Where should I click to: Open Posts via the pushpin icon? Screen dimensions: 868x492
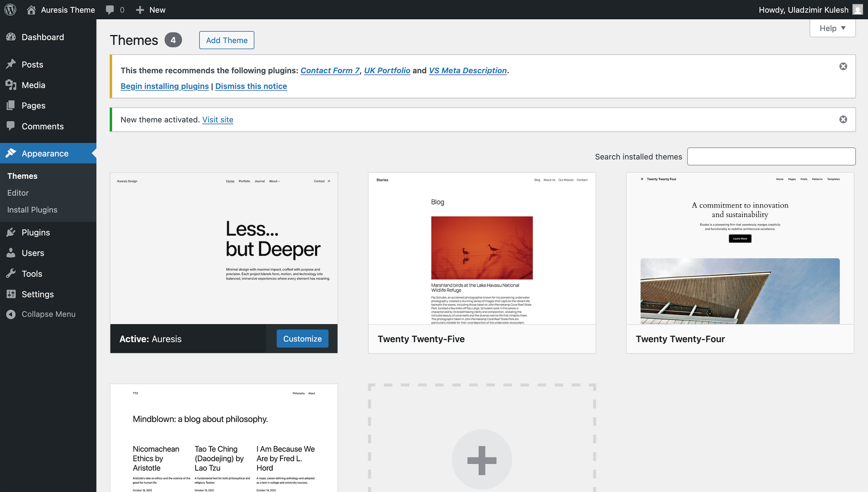(x=11, y=64)
